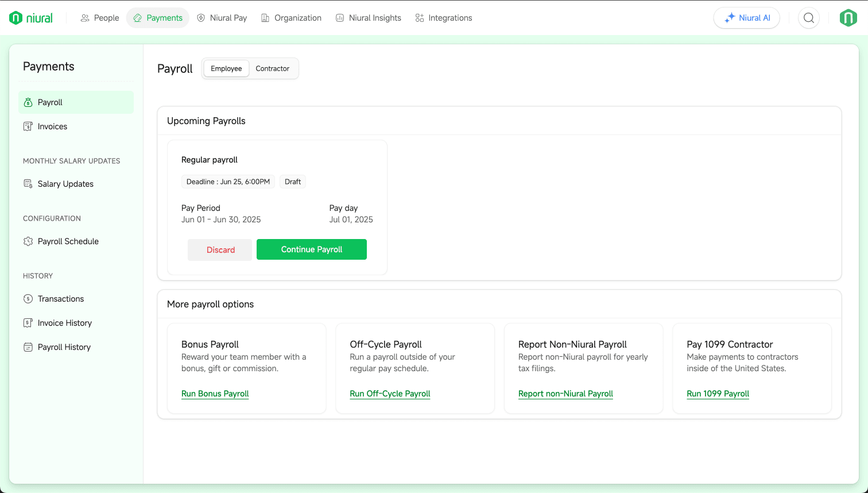Click the Payroll Schedule gear icon
Viewport: 868px width, 493px height.
(28, 241)
